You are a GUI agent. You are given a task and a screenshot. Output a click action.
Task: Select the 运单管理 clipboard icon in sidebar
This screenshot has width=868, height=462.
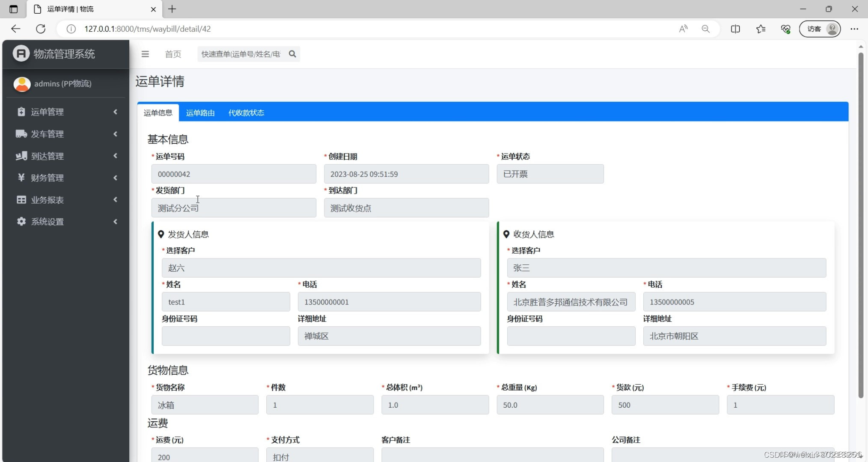pos(21,112)
